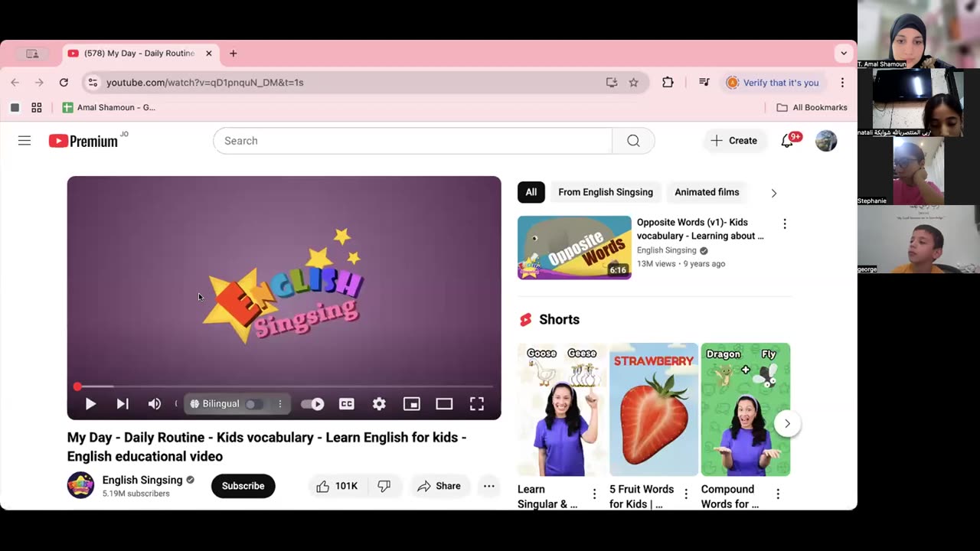Open Bilingual more options dots
The image size is (980, 551).
280,404
